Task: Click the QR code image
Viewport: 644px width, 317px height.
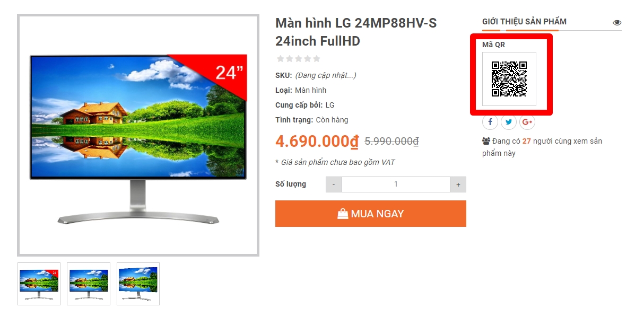Action: 509,79
